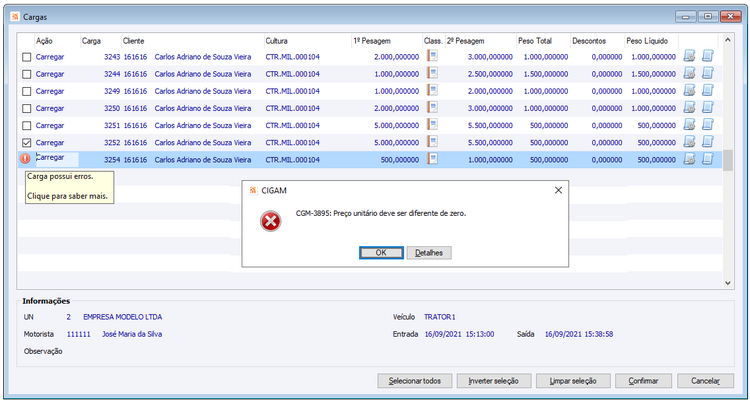The width and height of the screenshot is (750, 400).
Task: Click the error message 'CGM-3895' text
Action: point(381,214)
